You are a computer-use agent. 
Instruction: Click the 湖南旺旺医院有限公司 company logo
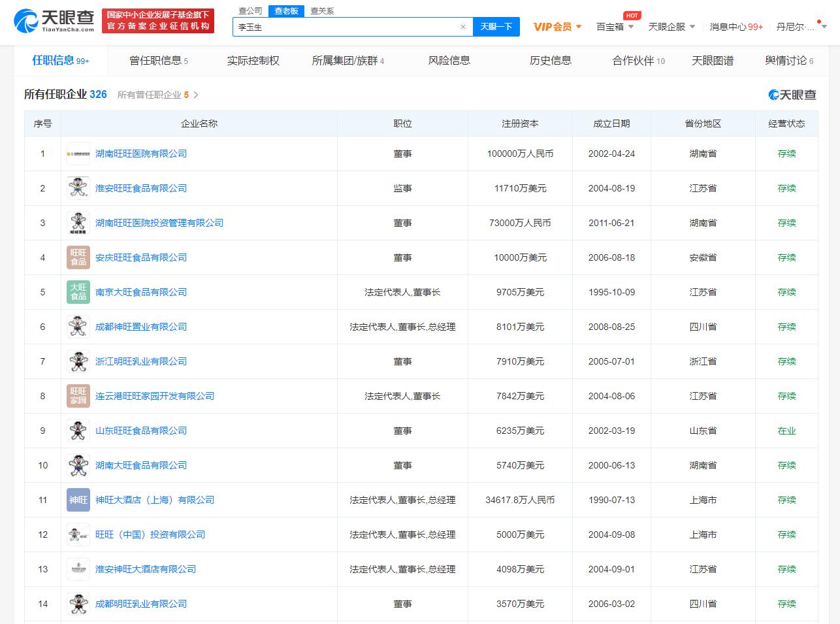click(78, 153)
